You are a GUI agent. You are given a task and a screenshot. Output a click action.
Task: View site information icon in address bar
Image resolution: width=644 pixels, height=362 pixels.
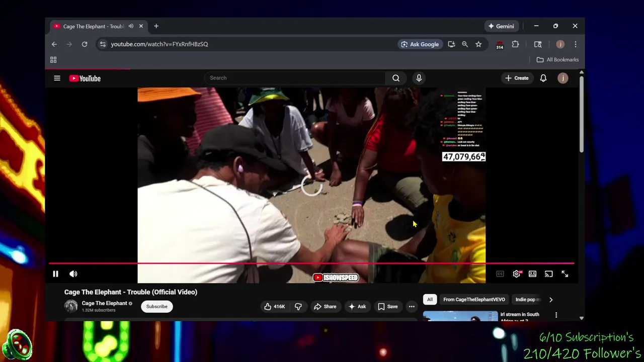[103, 44]
